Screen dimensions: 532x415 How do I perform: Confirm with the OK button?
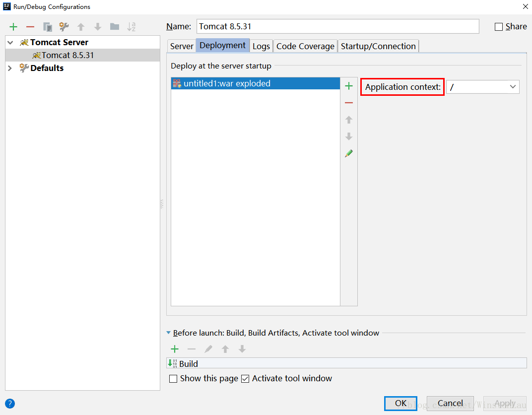click(400, 404)
